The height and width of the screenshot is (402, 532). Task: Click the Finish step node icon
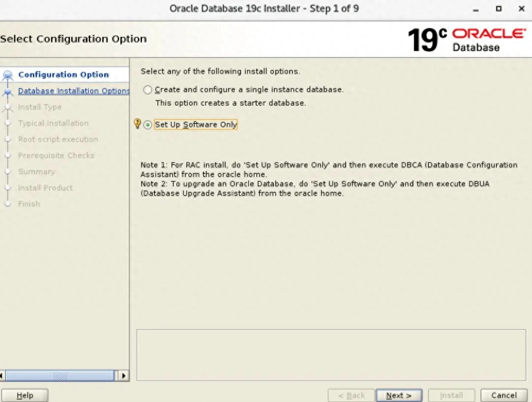click(9, 203)
